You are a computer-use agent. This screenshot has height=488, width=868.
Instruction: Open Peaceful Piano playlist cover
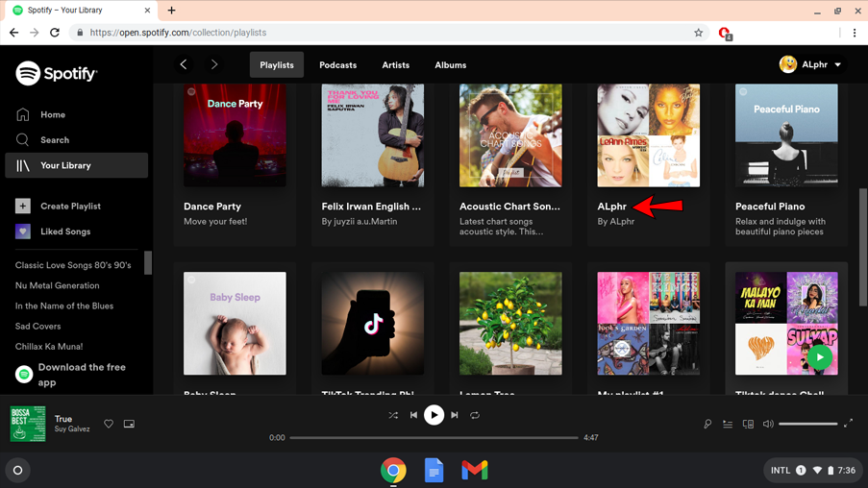click(786, 135)
